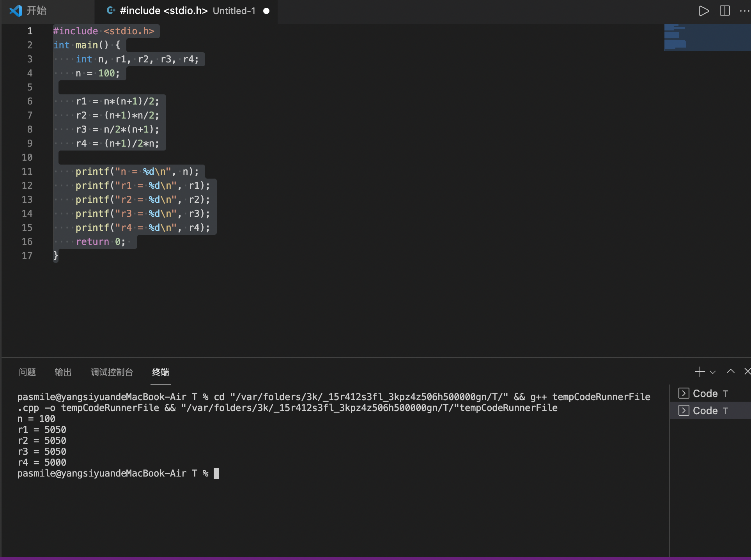Open the editor more actions ellipsis
This screenshot has height=560, width=751.
click(x=744, y=11)
